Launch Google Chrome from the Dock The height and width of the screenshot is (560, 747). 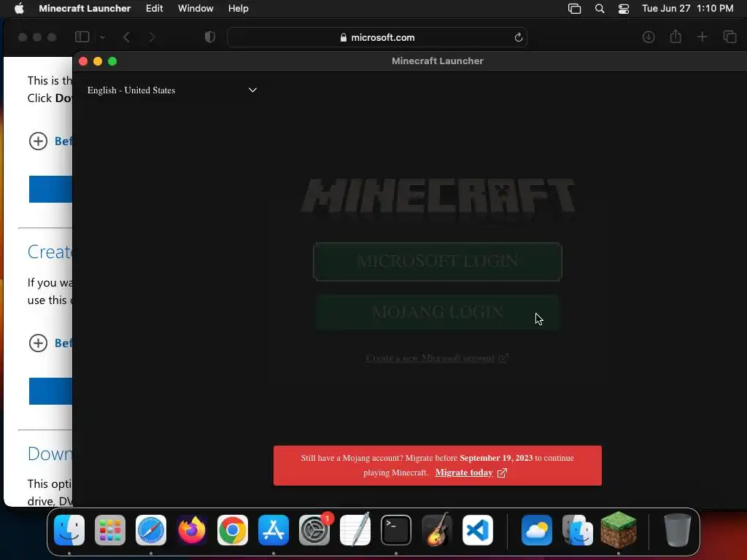(233, 529)
